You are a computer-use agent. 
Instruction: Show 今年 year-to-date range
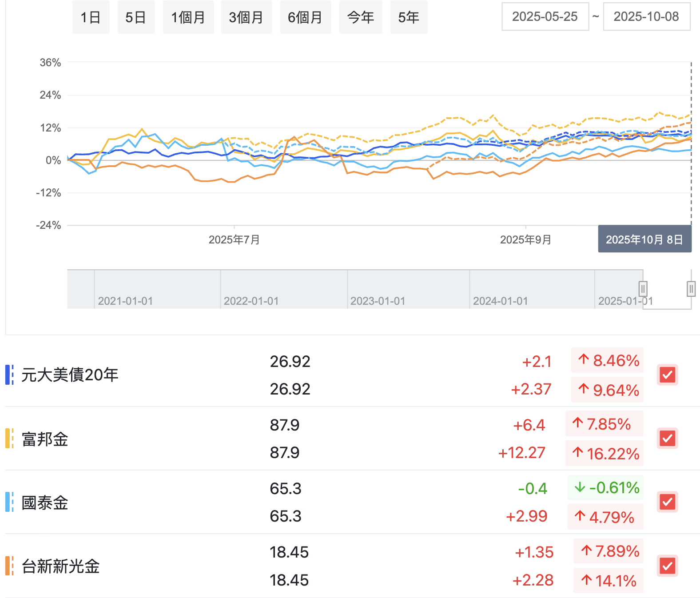coord(360,17)
